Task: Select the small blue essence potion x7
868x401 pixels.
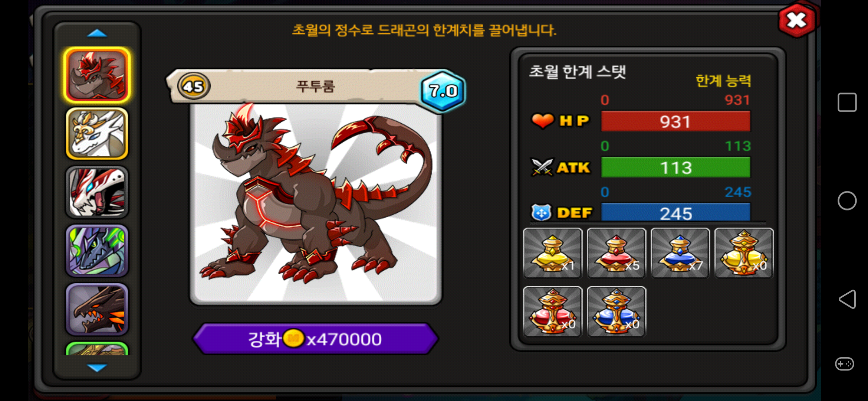Action: (x=680, y=253)
